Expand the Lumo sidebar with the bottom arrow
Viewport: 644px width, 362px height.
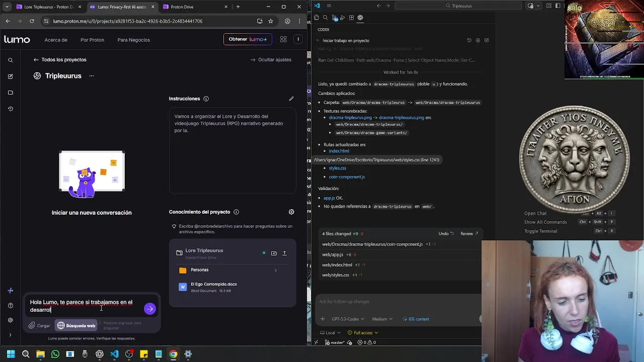click(10, 335)
